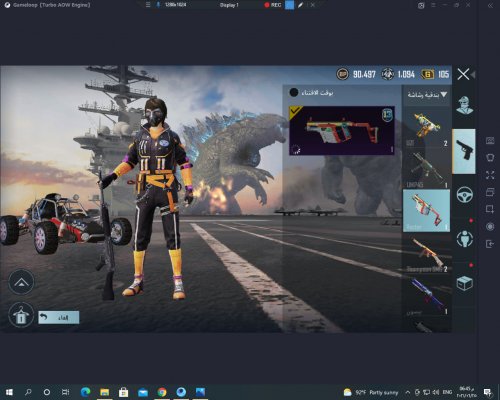Click the pen annotation icon in the Gameloop title bar
Screen dimensions: 500x400
(301, 5)
